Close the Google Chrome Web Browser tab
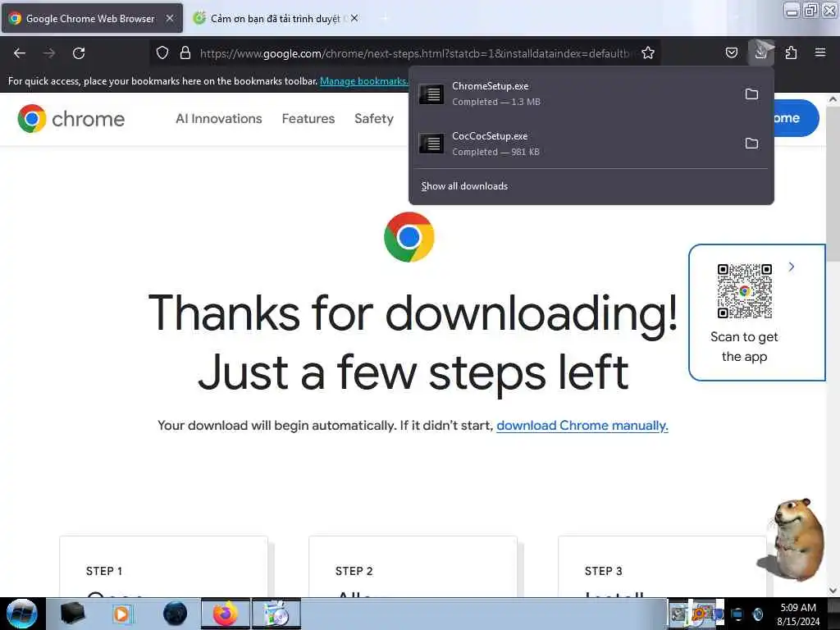Screen dimensions: 840x630 (170, 18)
